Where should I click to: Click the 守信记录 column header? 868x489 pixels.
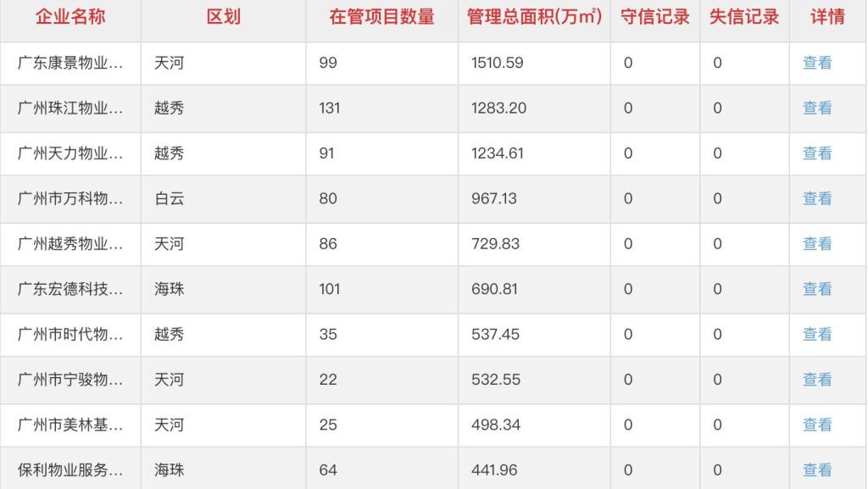(655, 17)
